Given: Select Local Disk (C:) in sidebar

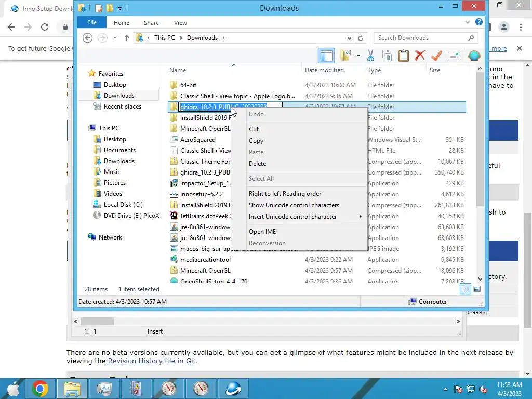Looking at the screenshot, I should click(123, 205).
